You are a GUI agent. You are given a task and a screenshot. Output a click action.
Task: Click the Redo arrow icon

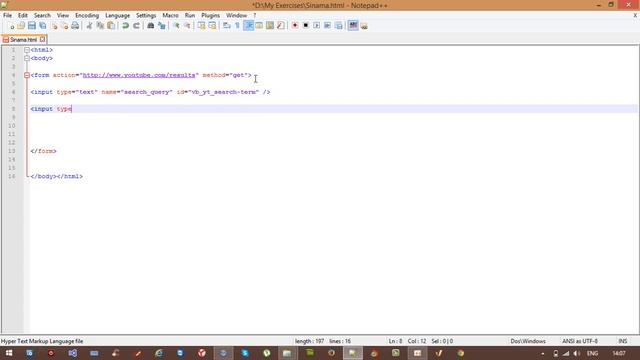tap(136, 26)
